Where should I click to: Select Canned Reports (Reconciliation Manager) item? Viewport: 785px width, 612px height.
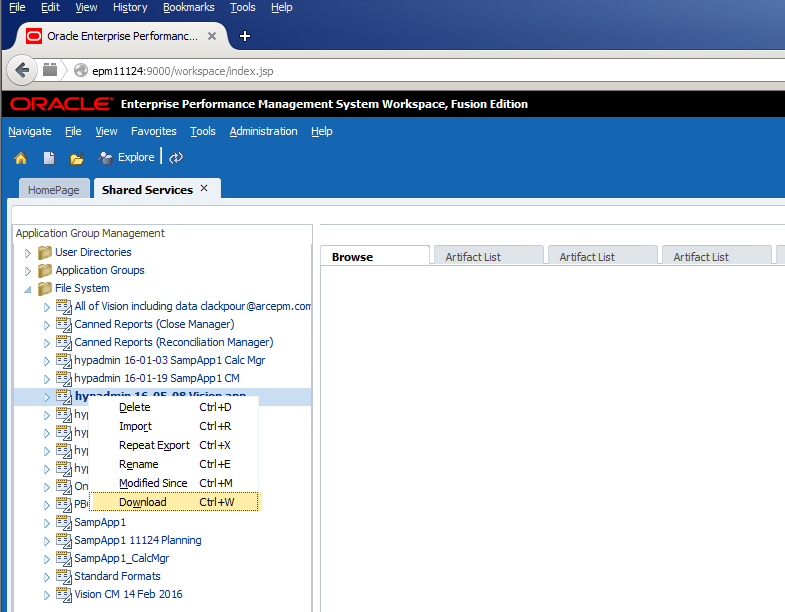click(x=174, y=342)
